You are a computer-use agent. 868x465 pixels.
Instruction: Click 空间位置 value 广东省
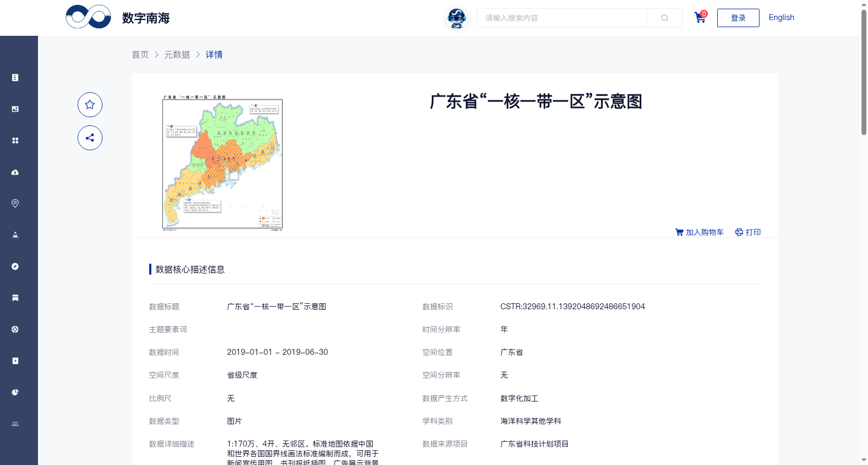(512, 352)
